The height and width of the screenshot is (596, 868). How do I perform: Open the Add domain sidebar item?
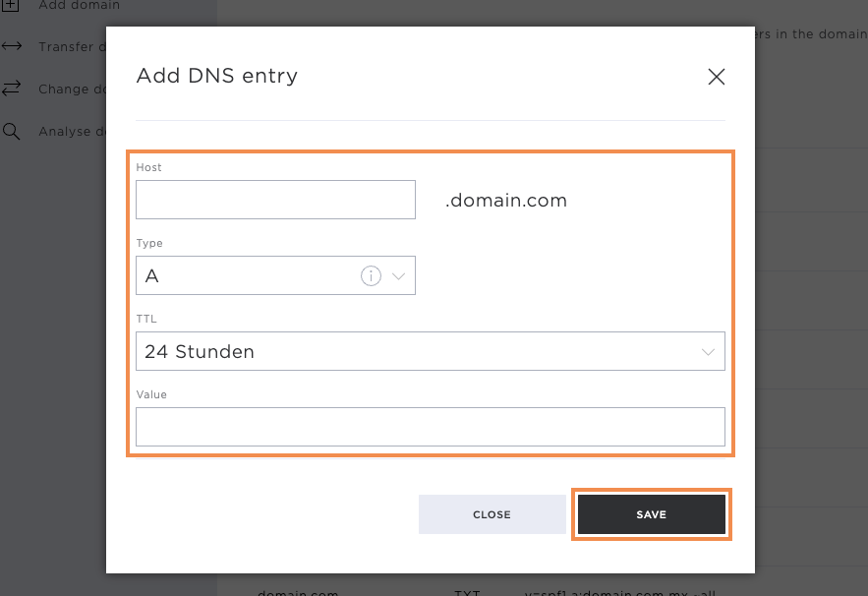pyautogui.click(x=79, y=6)
